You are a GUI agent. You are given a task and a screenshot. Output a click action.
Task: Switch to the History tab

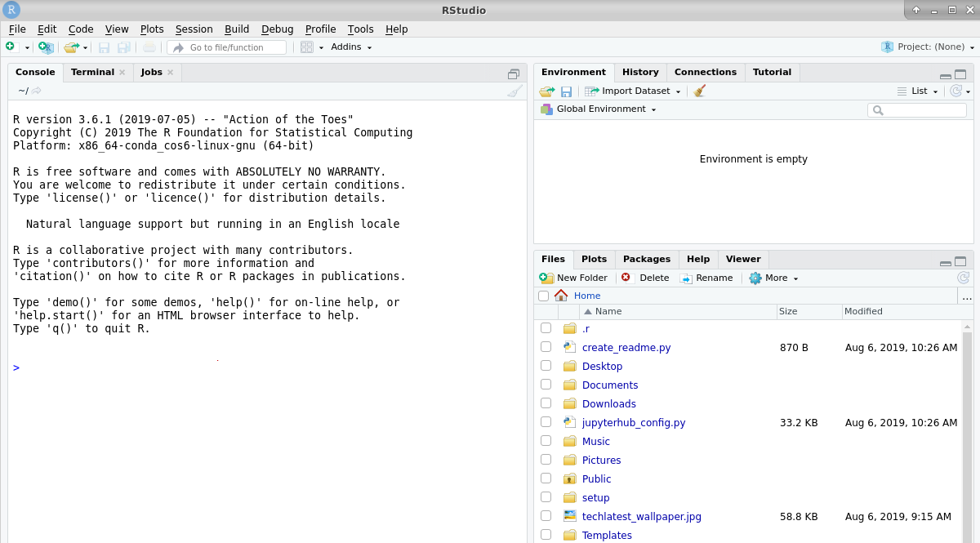coord(640,72)
